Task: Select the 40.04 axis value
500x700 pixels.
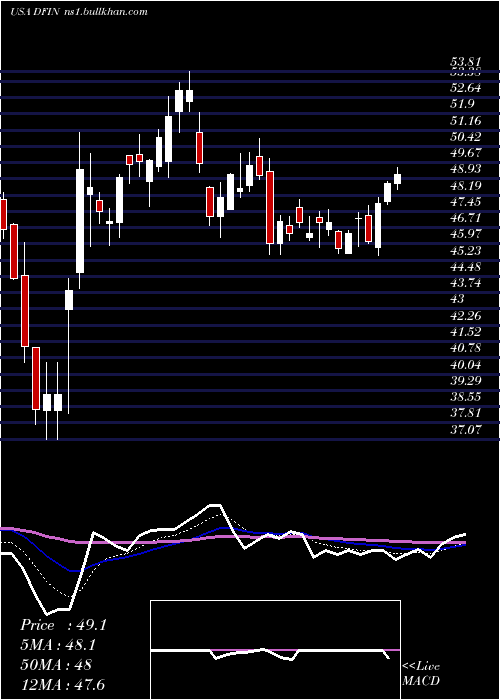Action: click(465, 365)
